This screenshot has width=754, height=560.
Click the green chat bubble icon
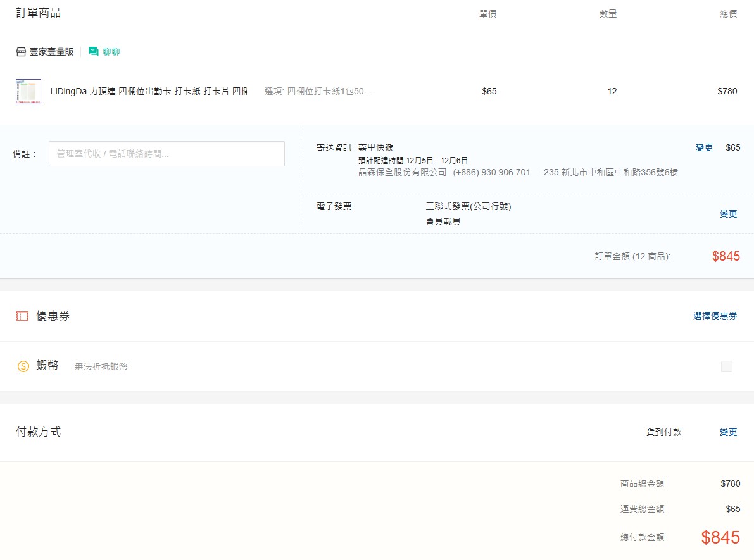(x=94, y=51)
